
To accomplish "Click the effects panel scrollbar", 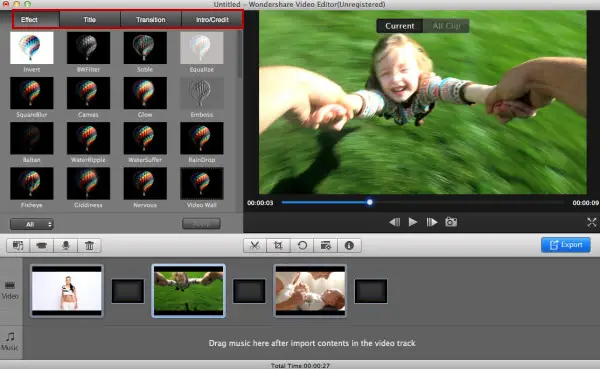I will click(240, 54).
